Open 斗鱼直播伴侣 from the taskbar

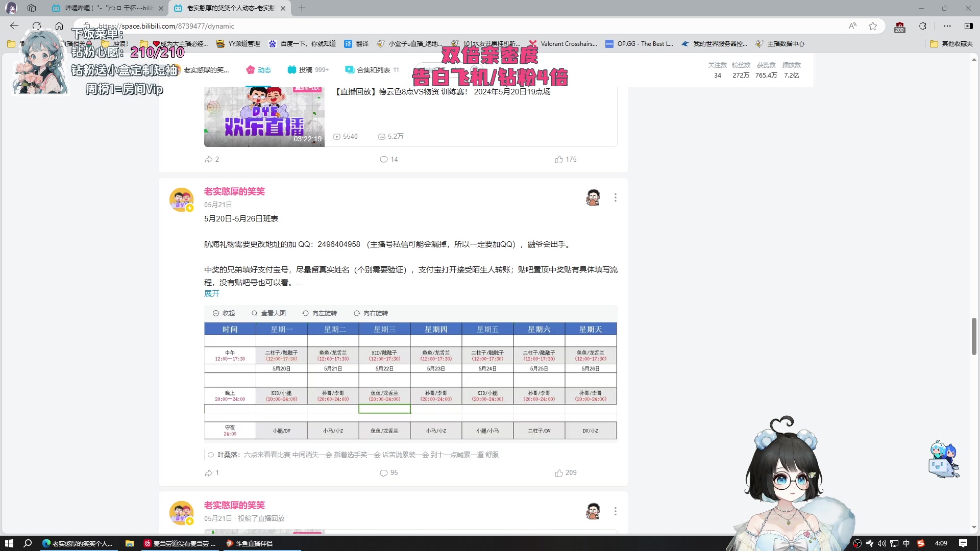click(253, 543)
